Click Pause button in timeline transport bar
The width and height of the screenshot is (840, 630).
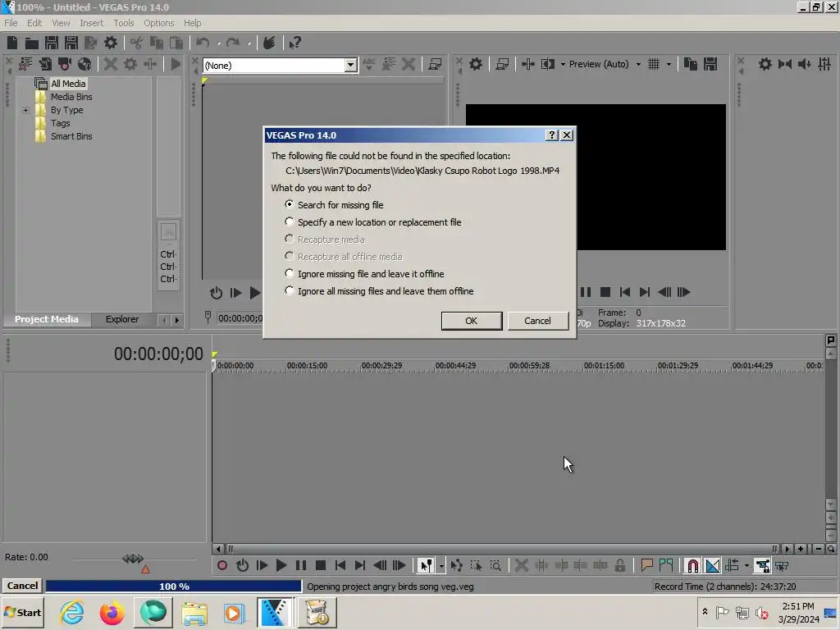click(300, 565)
